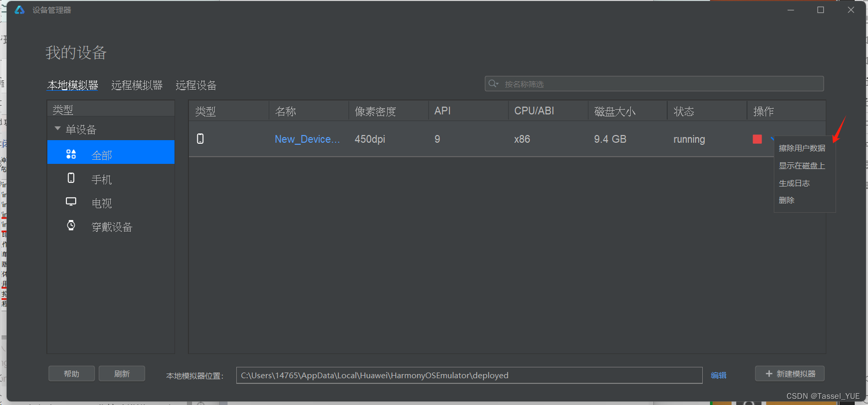Image resolution: width=868 pixels, height=405 pixels.
Task: Select 全部 device category
Action: (111, 153)
